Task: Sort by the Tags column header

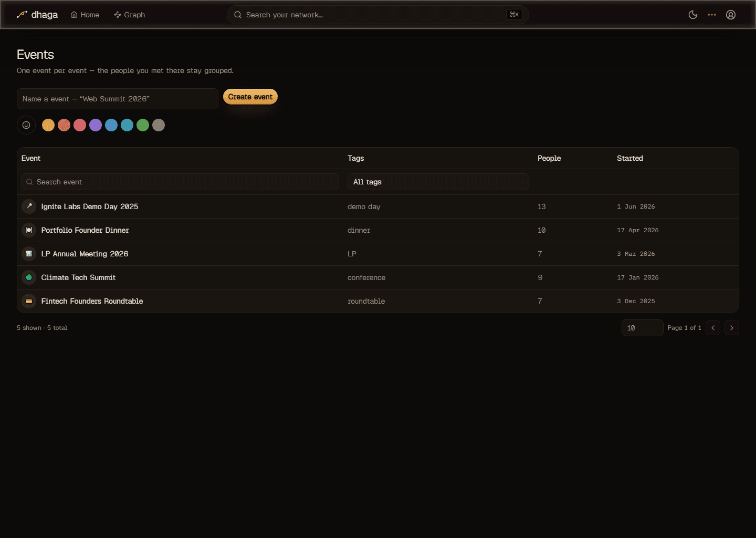Action: pos(355,158)
